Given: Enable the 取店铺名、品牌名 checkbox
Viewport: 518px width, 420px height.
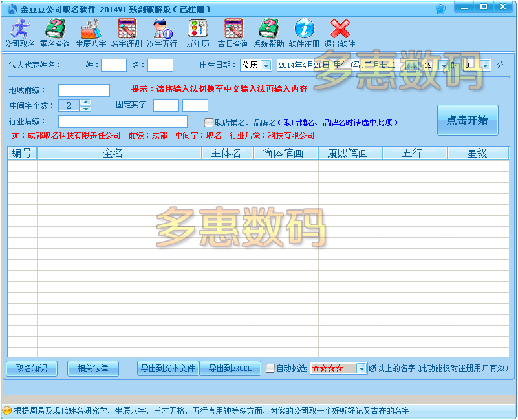Looking at the screenshot, I should point(209,123).
